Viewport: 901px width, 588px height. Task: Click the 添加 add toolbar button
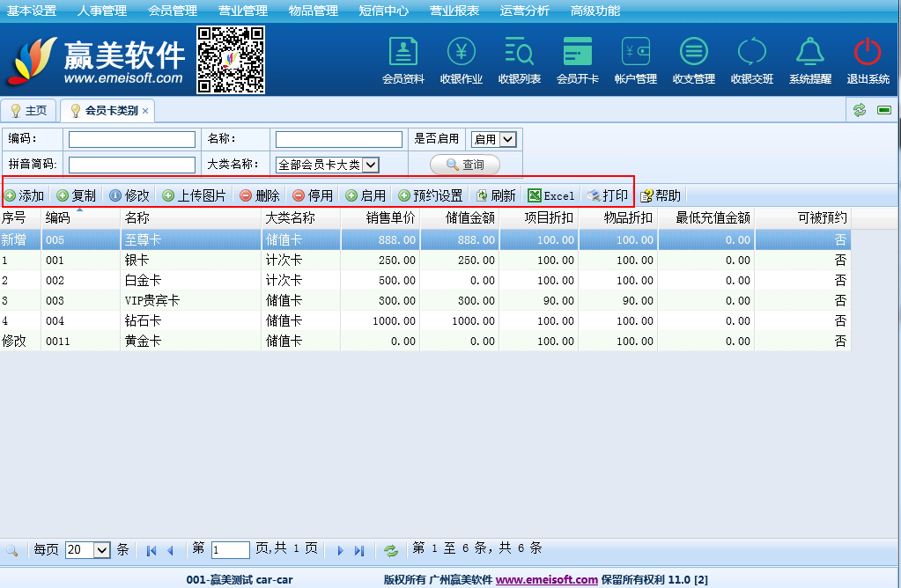click(25, 195)
